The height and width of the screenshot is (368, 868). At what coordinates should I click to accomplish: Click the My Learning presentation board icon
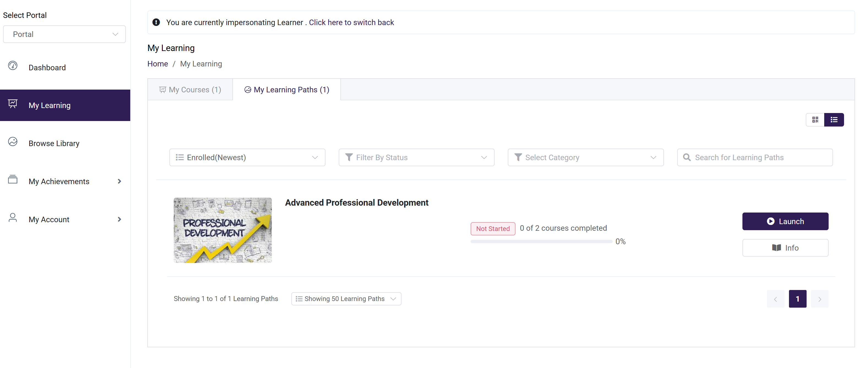(13, 104)
